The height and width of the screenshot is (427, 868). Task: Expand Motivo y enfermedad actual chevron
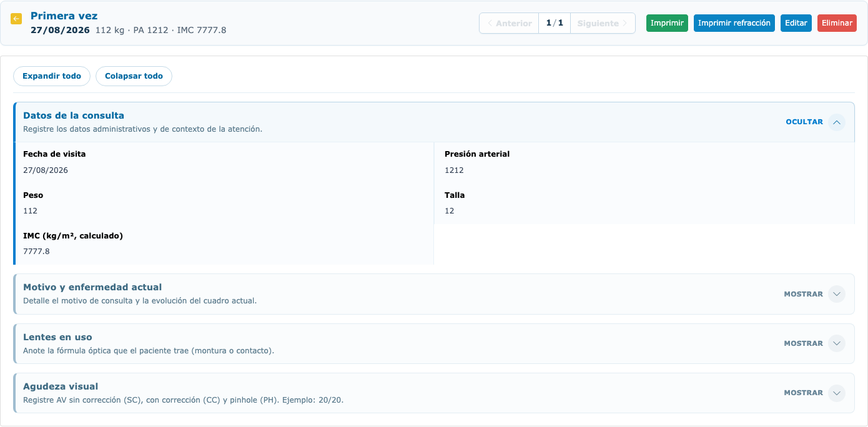837,294
